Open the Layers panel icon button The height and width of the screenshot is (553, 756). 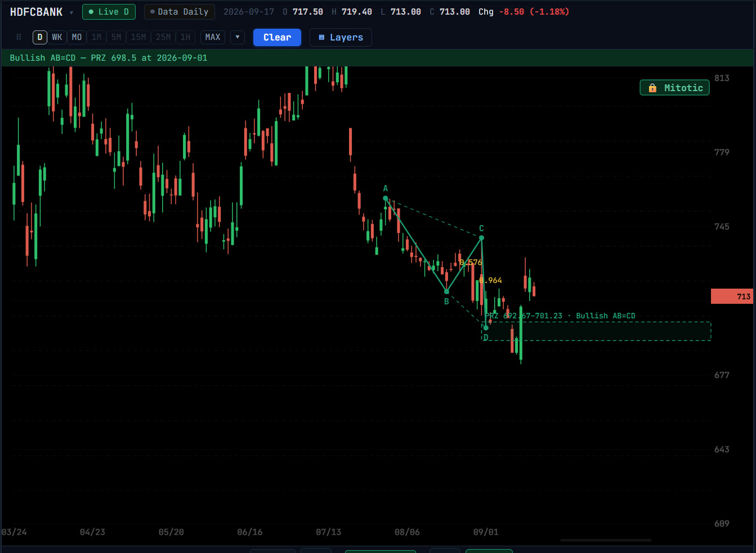coord(341,37)
